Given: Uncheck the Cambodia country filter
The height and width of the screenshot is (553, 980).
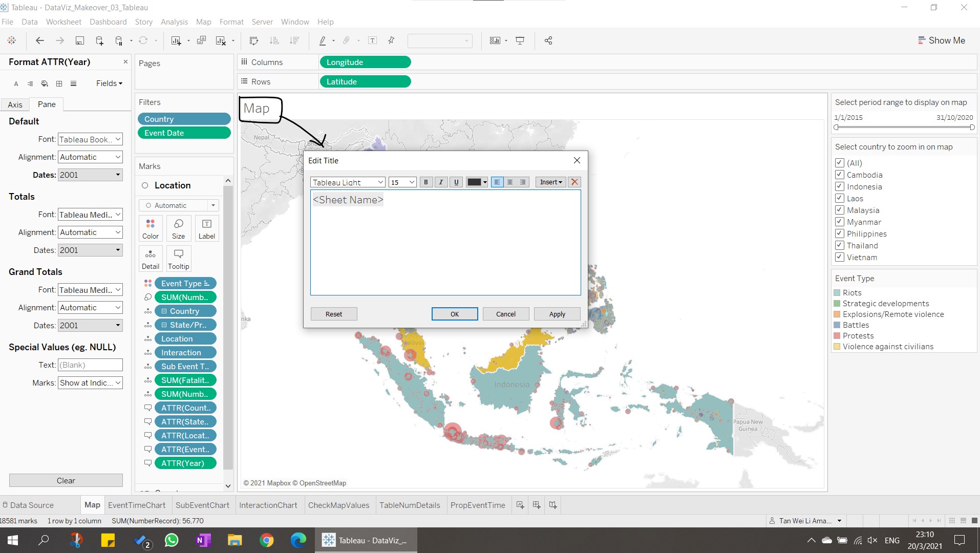Looking at the screenshot, I should click(x=840, y=175).
